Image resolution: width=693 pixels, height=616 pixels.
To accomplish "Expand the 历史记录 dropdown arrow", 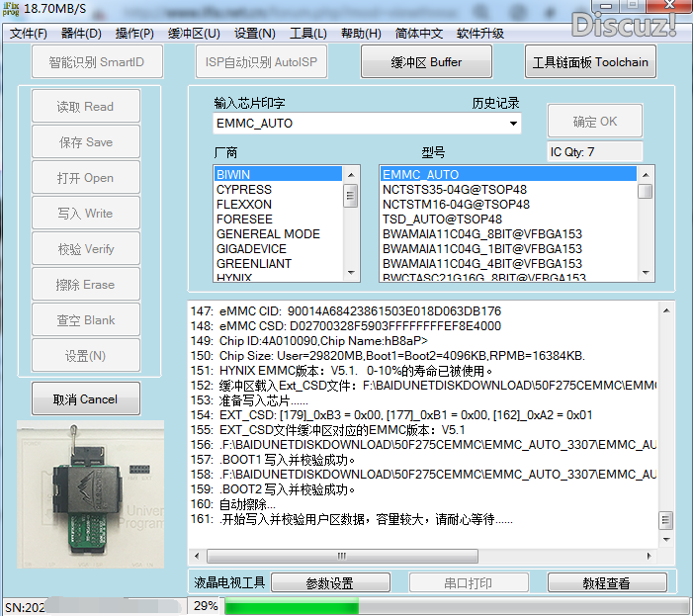I will (x=513, y=124).
